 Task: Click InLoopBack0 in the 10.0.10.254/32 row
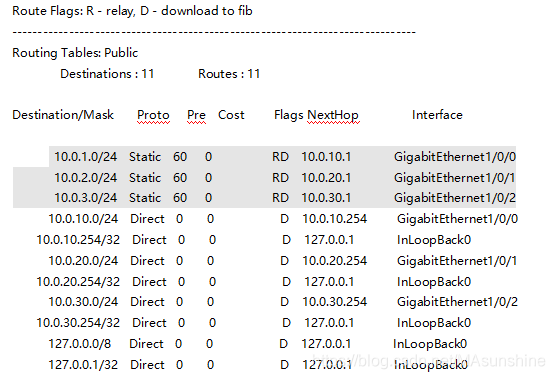(434, 240)
